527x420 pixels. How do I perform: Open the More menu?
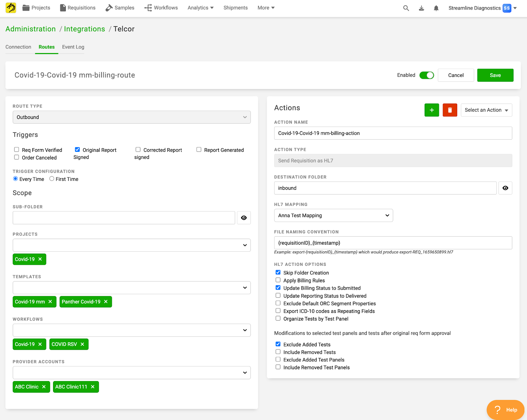[266, 8]
